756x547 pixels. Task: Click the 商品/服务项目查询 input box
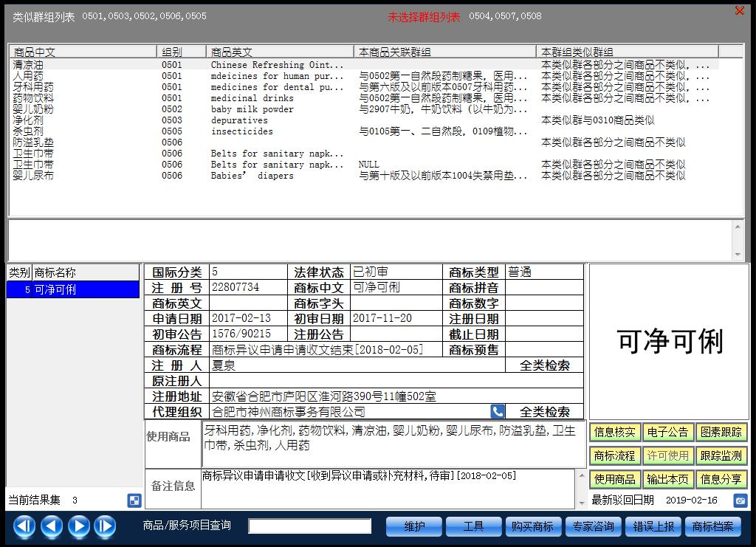[310, 526]
